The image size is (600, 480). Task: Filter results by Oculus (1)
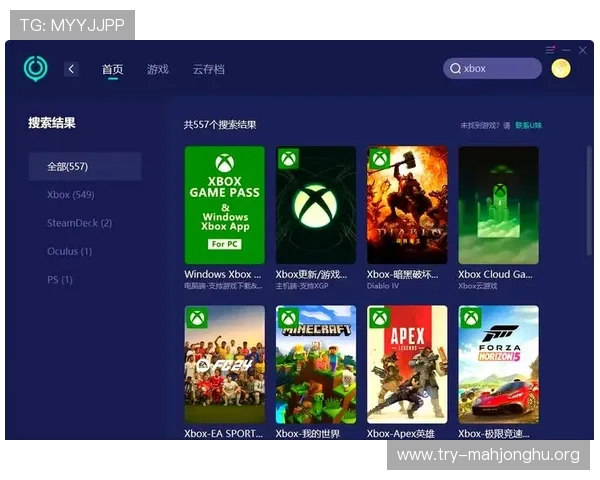[70, 251]
